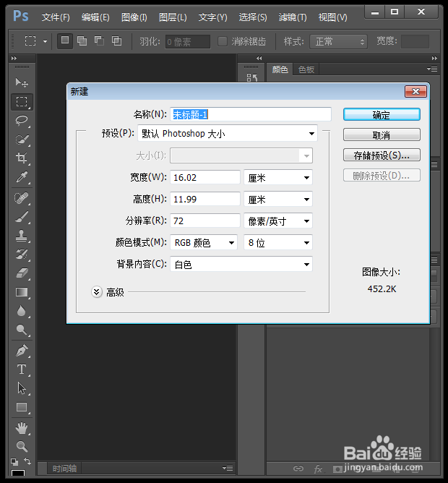Open the 图像(I) menu
The height and width of the screenshot is (483, 448).
click(x=134, y=17)
